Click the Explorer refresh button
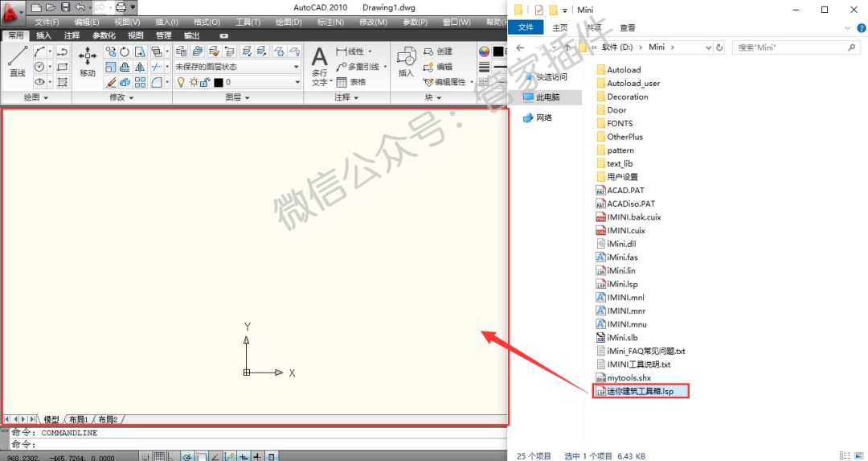868x461 pixels. tap(719, 47)
